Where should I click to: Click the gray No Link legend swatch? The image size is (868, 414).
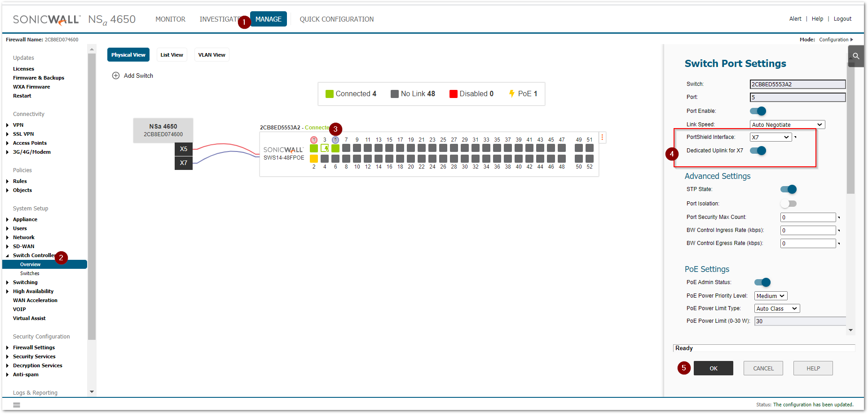(395, 93)
